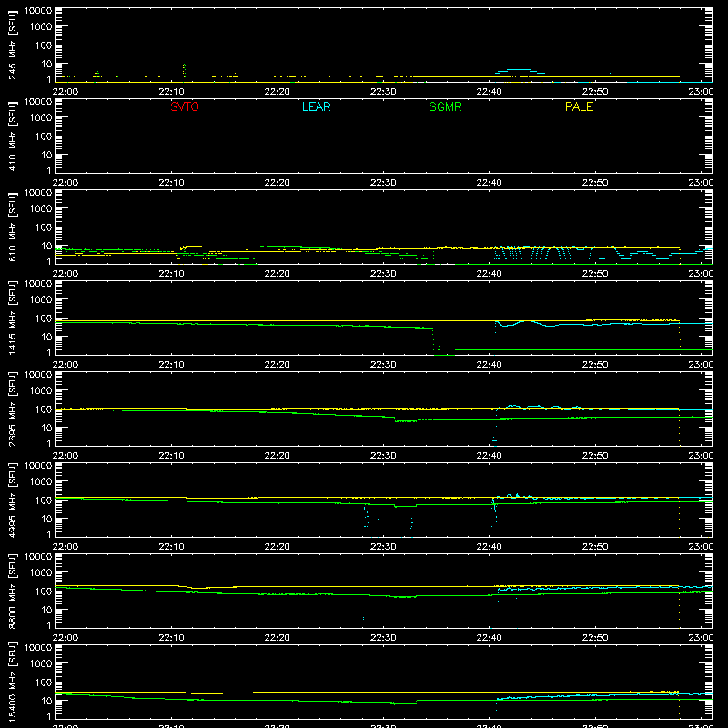The image size is (728, 728).
Task: Click the 10000 tick of the 245 MHz panel
Action: click(x=38, y=11)
